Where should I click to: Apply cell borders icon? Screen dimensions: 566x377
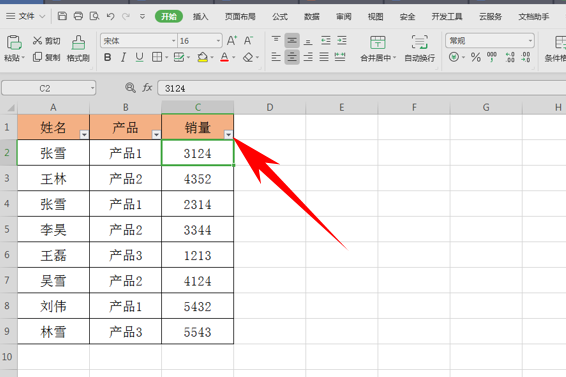pyautogui.click(x=157, y=57)
